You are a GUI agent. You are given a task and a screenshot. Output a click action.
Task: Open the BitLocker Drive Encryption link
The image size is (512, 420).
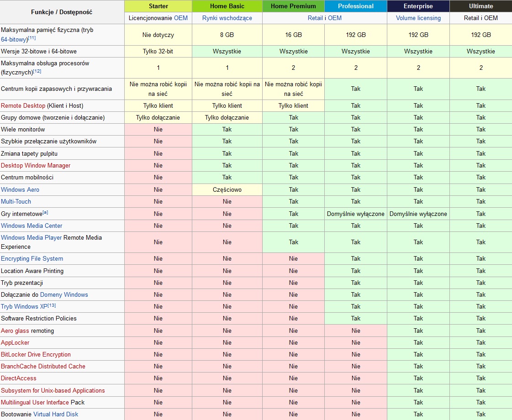[36, 354]
